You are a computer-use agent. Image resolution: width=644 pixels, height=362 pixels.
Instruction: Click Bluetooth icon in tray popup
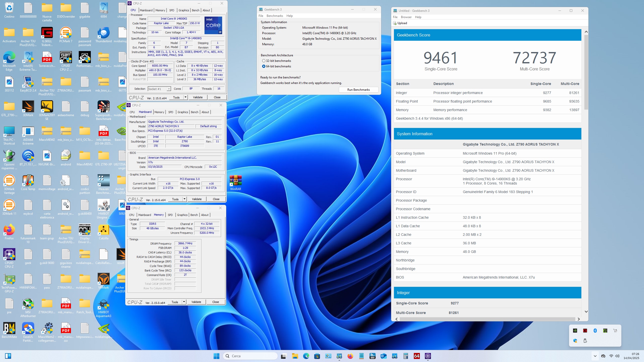pos(595,331)
